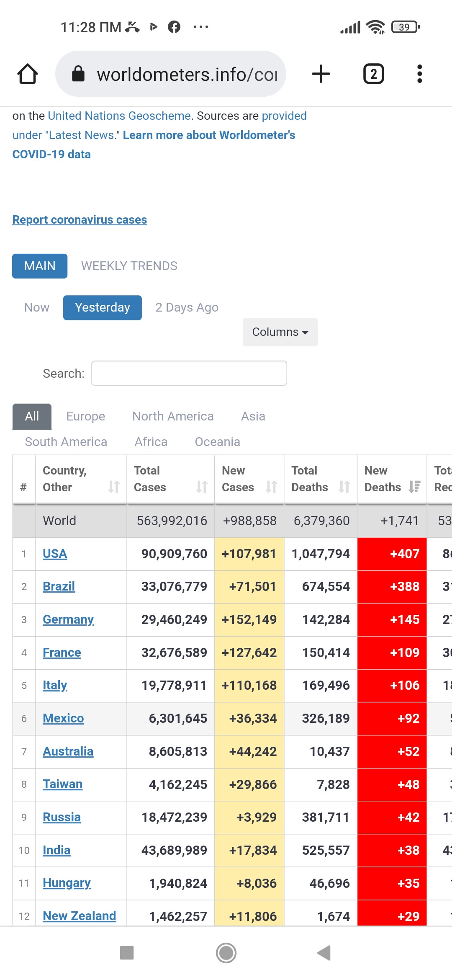Tap the missed call status icon
The width and height of the screenshot is (452, 980).
(x=133, y=27)
